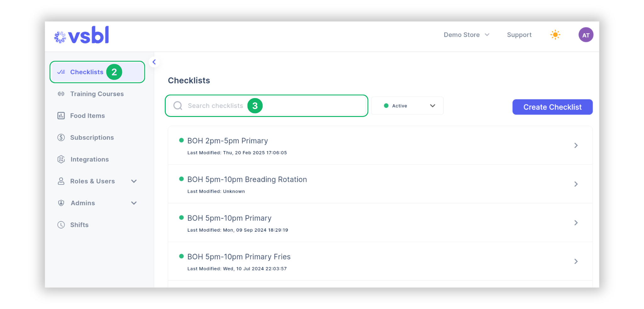The height and width of the screenshot is (309, 644).
Task: Open the Demo Store dropdown
Action: tap(466, 35)
